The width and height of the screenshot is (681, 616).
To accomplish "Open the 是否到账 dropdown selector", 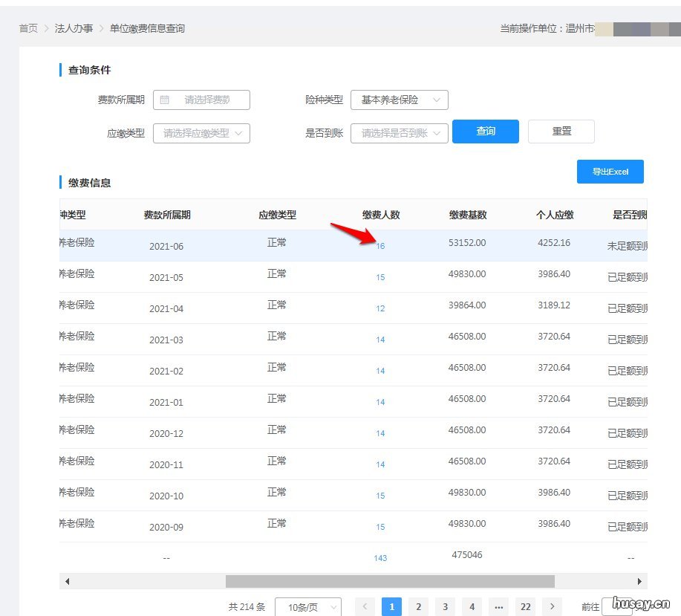I will (x=399, y=132).
